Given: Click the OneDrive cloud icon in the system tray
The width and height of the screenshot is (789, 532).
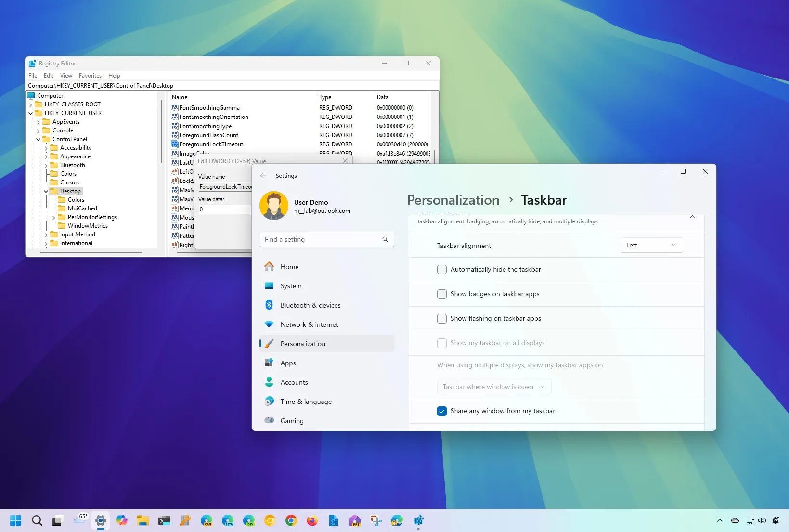Looking at the screenshot, I should click(x=734, y=520).
